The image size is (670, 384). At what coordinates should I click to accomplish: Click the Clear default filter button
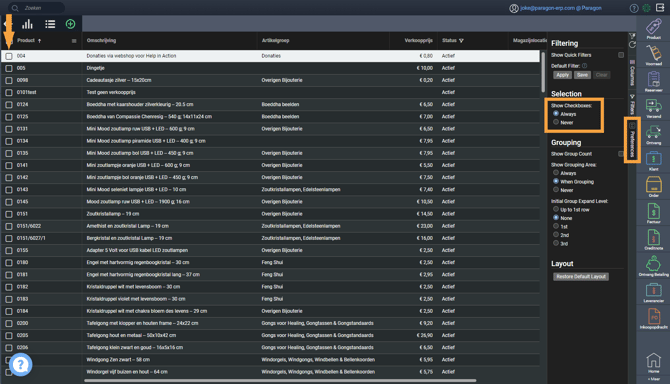(x=601, y=75)
